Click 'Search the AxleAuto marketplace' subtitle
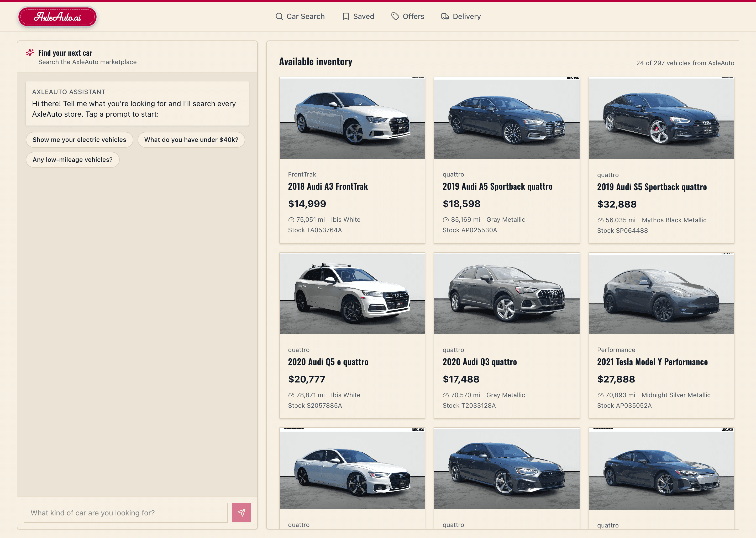 coord(87,62)
